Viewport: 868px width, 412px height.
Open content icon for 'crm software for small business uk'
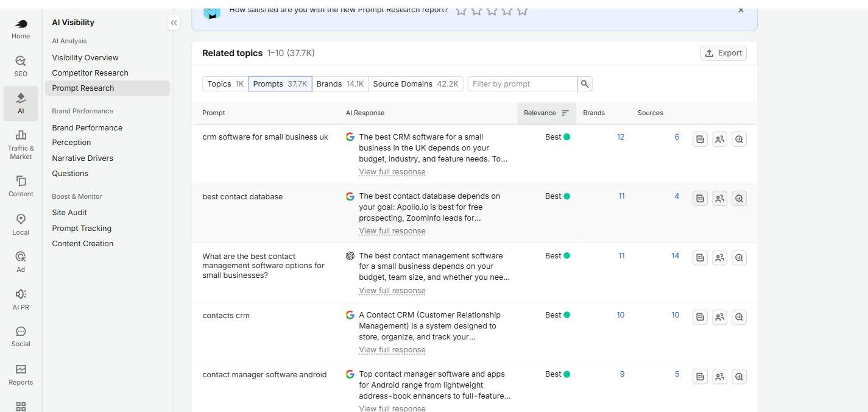click(x=700, y=140)
